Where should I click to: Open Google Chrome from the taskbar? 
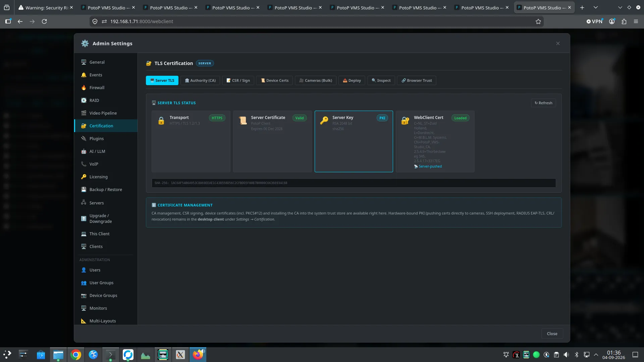pos(76,355)
